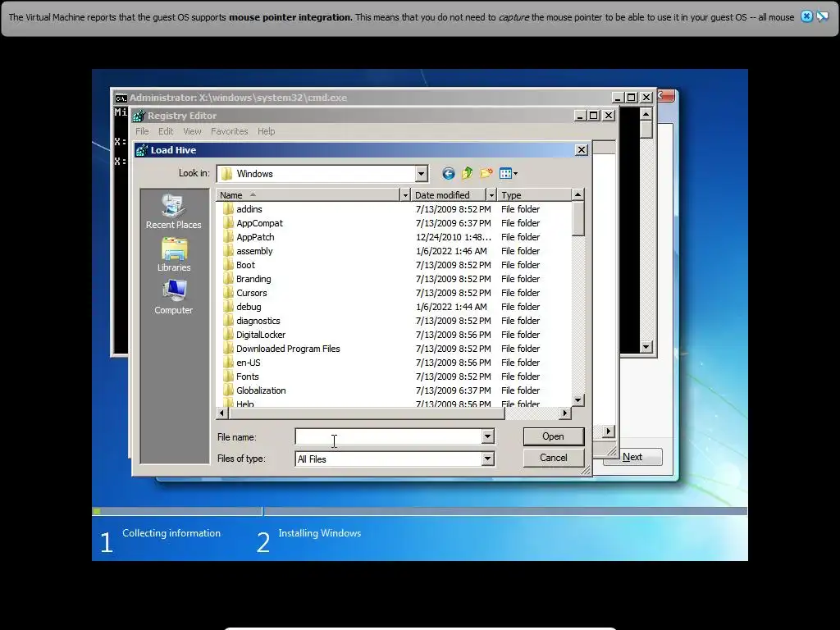Sort by the Type column header
Viewport: 840px width, 630px height.
(534, 195)
